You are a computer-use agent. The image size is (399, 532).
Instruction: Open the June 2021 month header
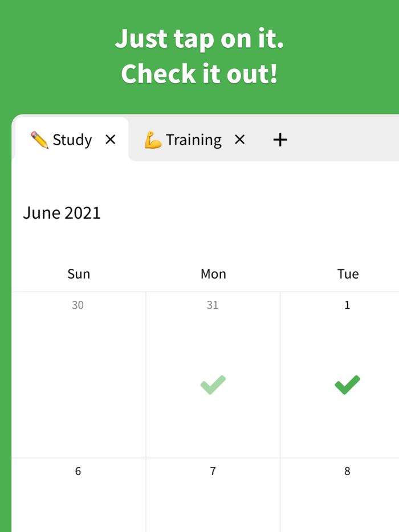point(62,212)
